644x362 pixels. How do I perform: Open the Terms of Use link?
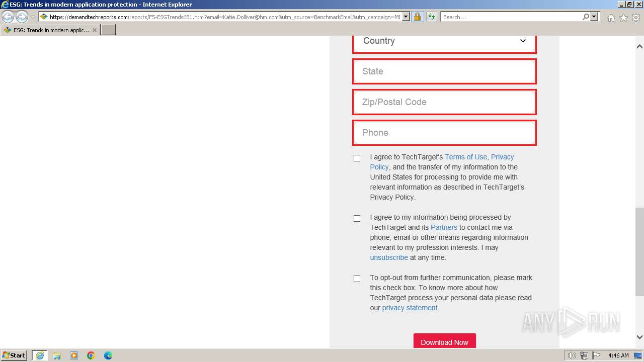466,157
